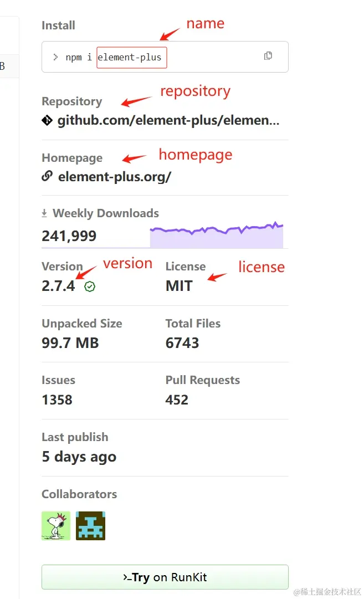Click the weekly downloads arrow icon

click(x=44, y=213)
